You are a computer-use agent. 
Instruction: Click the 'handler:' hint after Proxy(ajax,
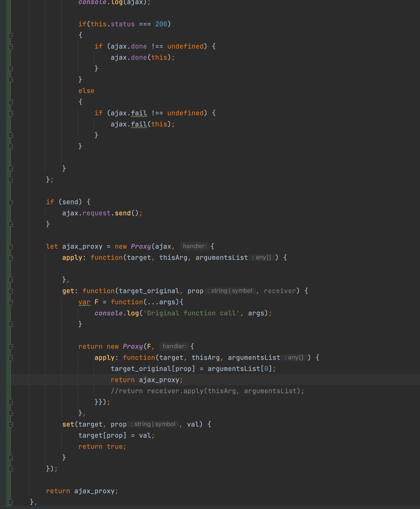[x=194, y=246]
